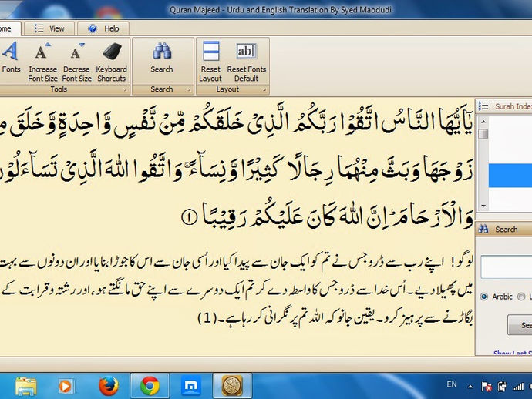Screen dimensions: 532x399
Task: Click the power plug tray icon
Action: (x=502, y=387)
